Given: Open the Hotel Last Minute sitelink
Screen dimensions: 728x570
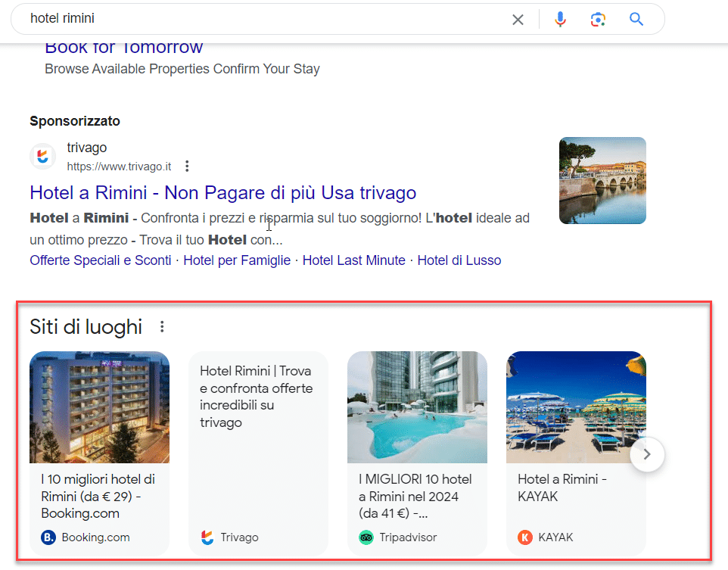Looking at the screenshot, I should coord(354,260).
